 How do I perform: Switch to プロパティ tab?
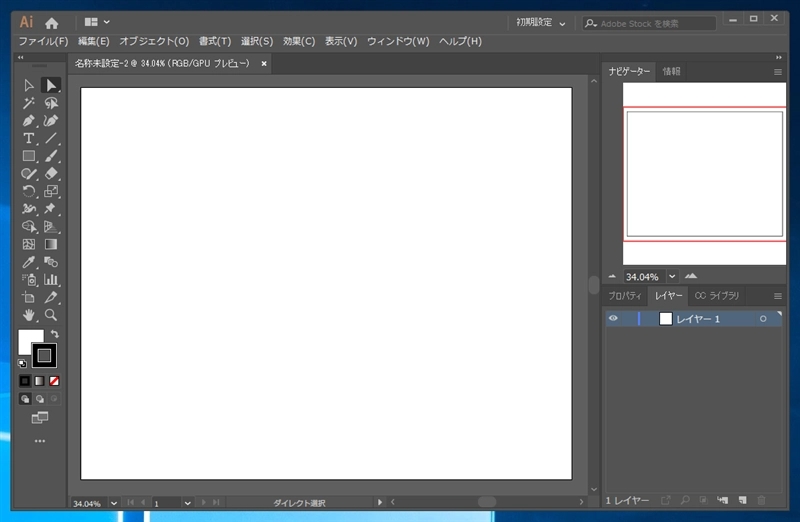[x=625, y=296]
